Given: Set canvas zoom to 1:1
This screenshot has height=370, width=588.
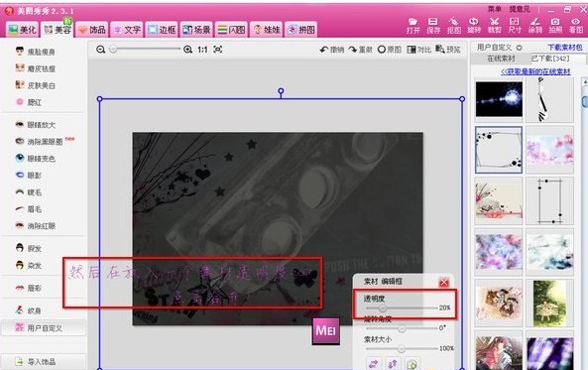Looking at the screenshot, I should point(203,50).
